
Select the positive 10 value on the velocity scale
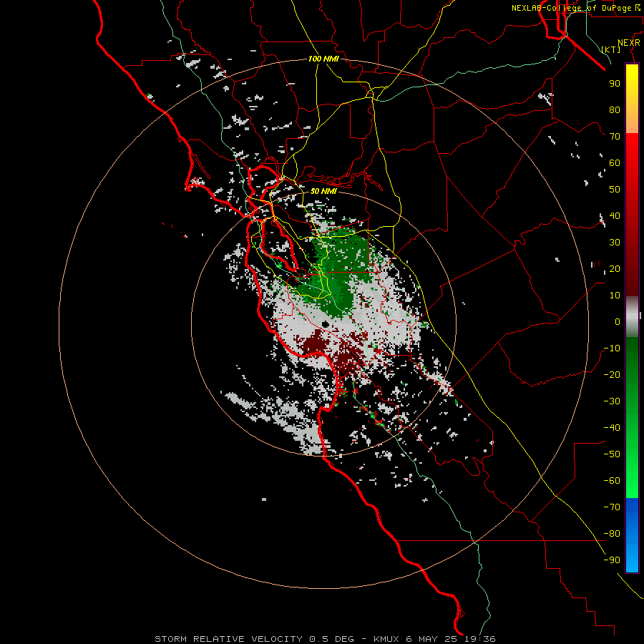[x=615, y=296]
